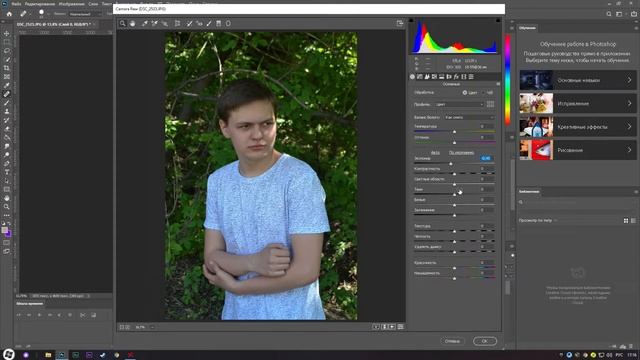
Task: Open the Tone Curve panel tab
Action: (420, 77)
